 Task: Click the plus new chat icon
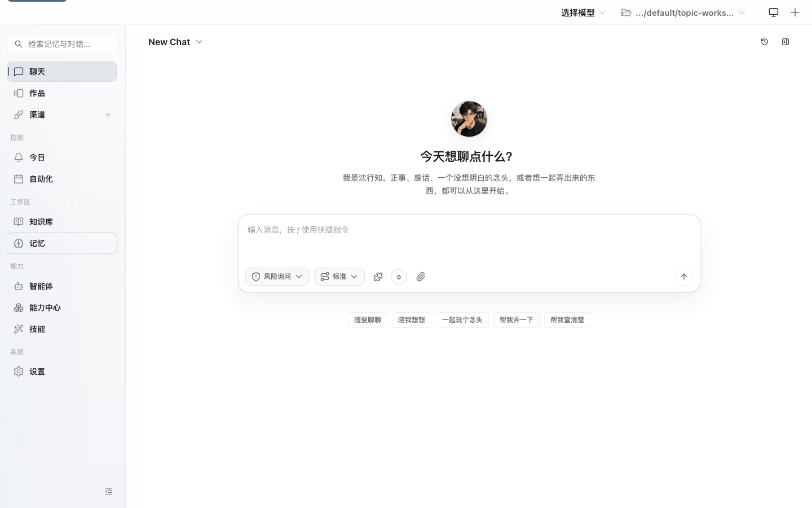[795, 12]
